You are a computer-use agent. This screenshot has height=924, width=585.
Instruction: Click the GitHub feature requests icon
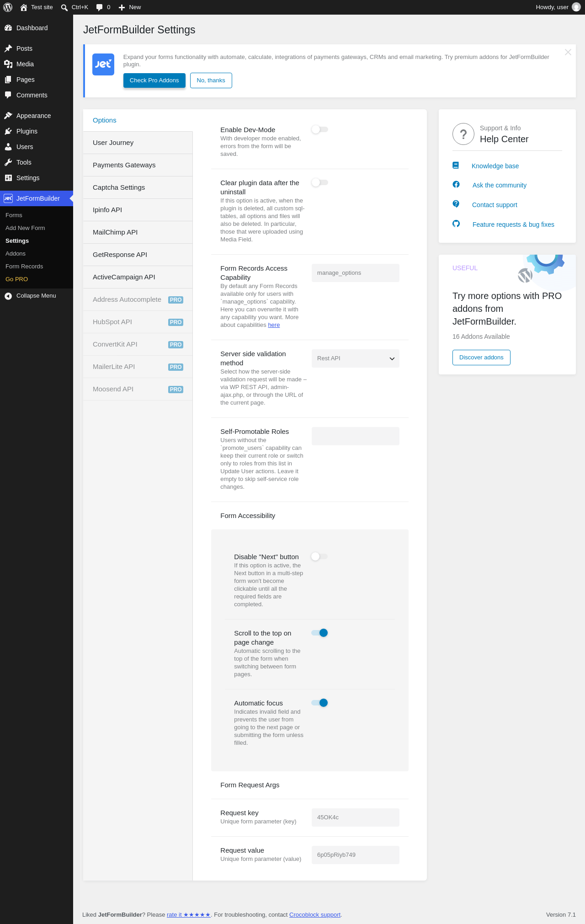click(456, 224)
